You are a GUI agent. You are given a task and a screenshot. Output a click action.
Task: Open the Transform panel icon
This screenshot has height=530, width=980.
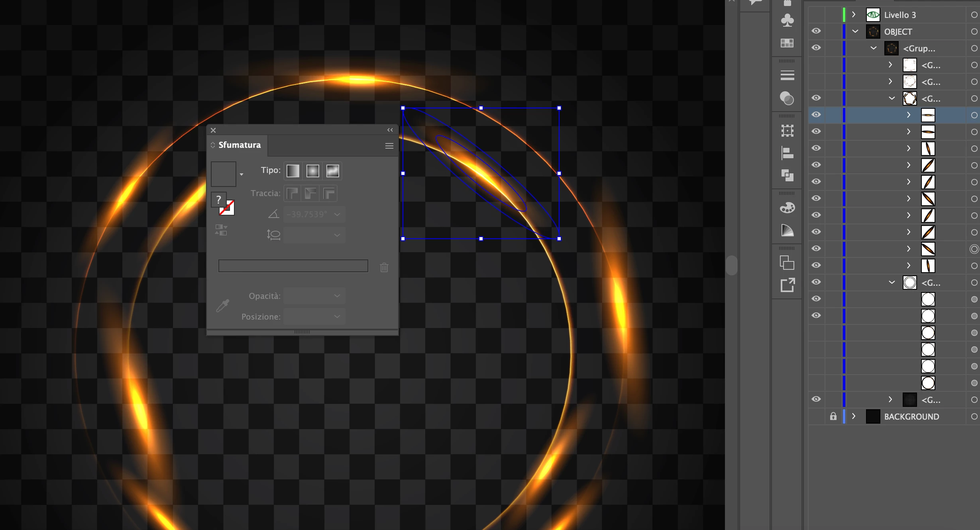[x=787, y=131]
